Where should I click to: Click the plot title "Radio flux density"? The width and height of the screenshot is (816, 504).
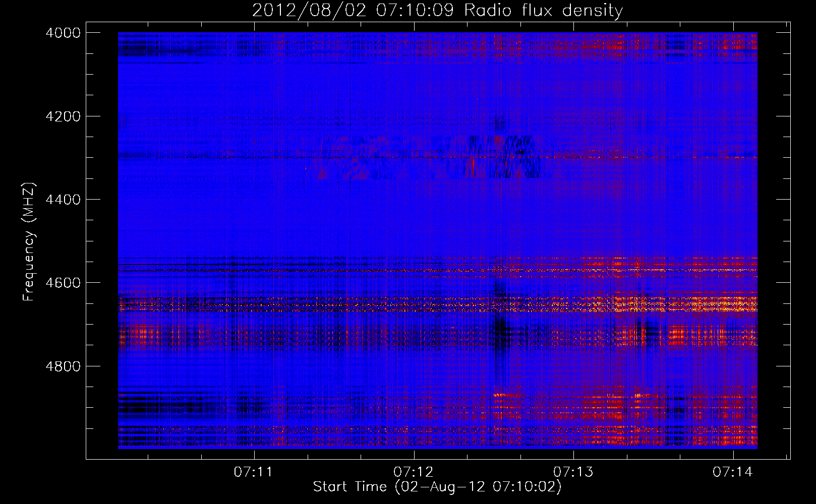coord(543,10)
